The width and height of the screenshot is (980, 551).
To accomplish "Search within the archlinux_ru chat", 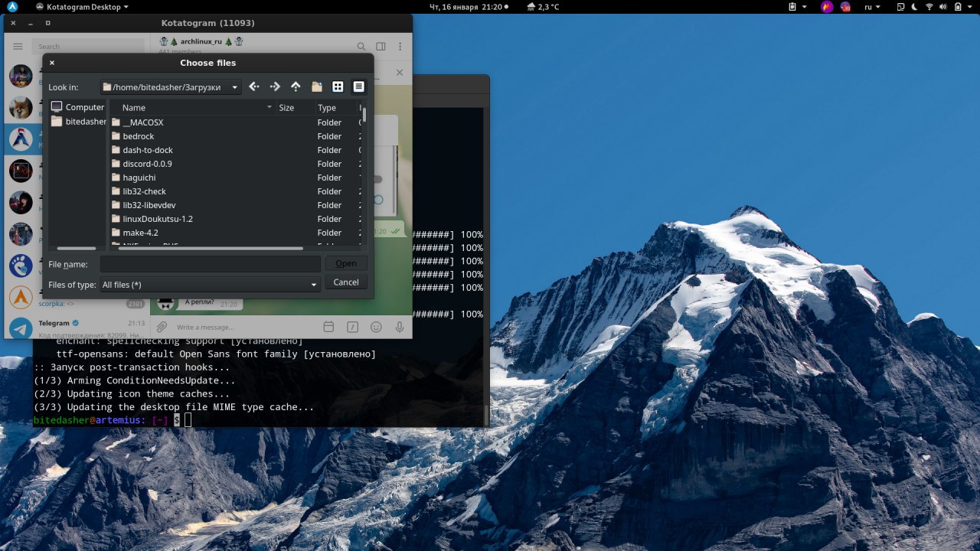I will point(361,47).
